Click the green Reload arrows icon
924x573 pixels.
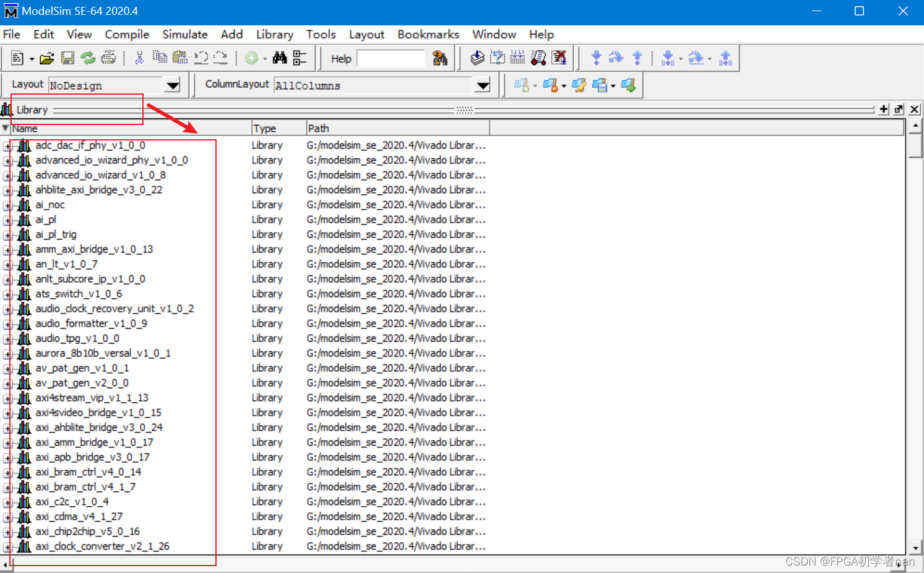click(x=89, y=58)
